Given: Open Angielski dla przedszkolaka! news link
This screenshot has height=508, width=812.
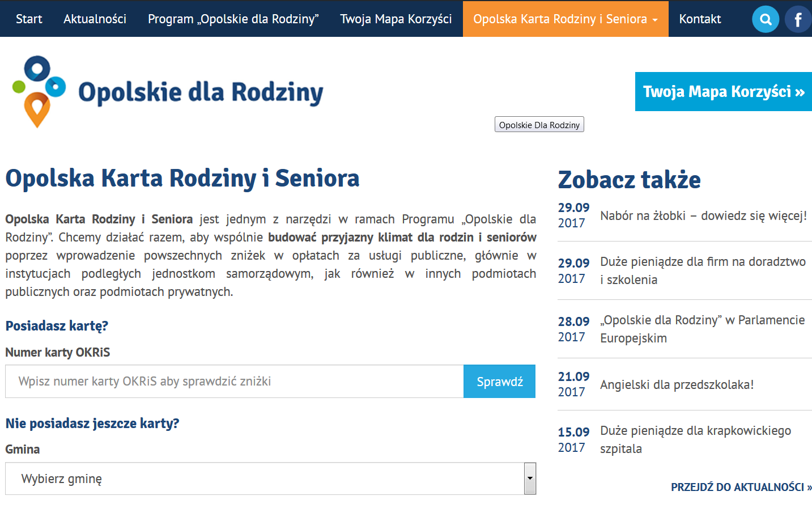Looking at the screenshot, I should click(677, 384).
